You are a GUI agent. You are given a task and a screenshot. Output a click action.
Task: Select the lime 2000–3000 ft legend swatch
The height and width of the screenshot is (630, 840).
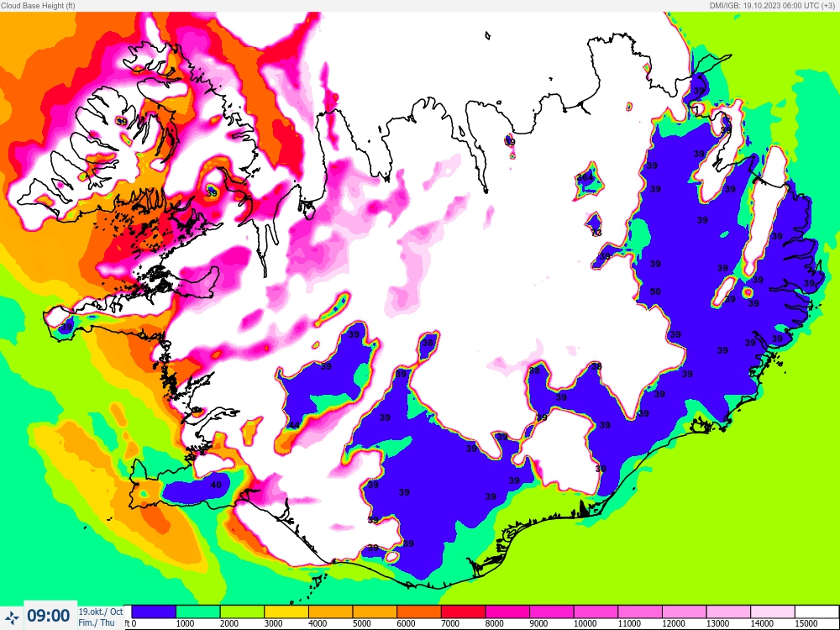[242, 612]
